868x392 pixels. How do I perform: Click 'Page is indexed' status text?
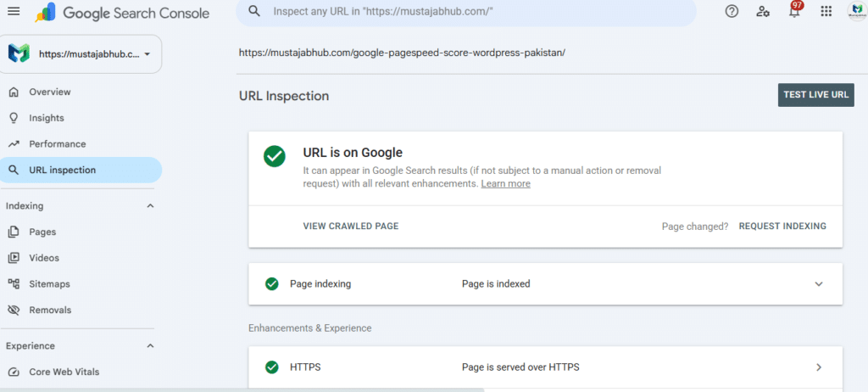click(x=496, y=284)
